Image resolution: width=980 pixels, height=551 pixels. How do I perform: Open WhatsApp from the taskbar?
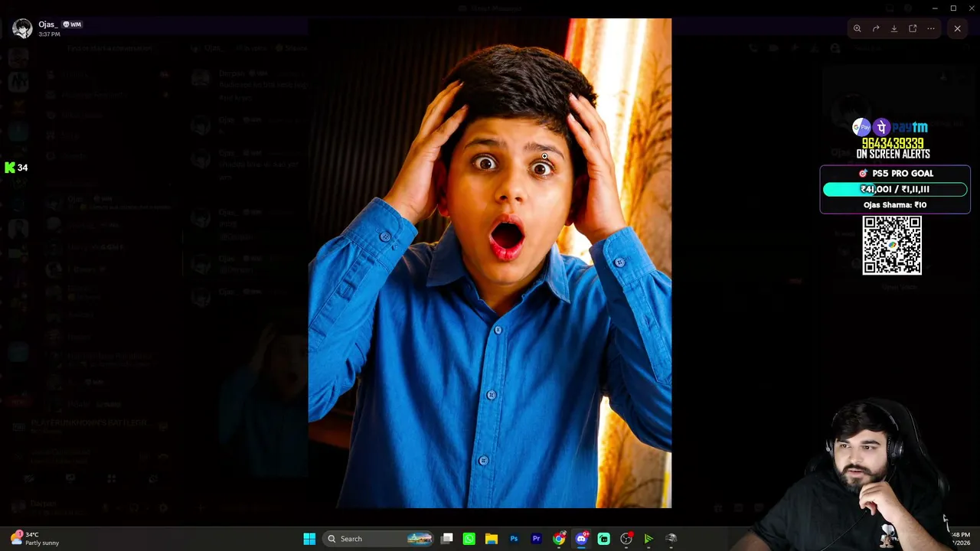tap(469, 539)
